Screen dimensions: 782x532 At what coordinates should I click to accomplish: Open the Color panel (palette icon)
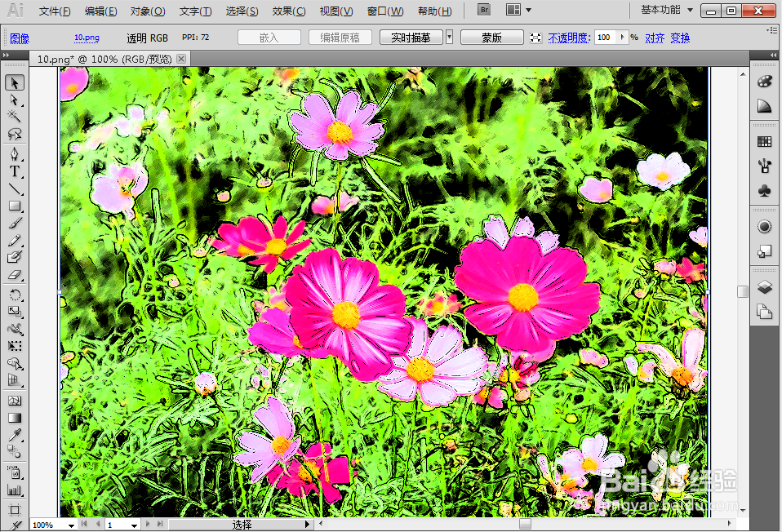tap(765, 82)
